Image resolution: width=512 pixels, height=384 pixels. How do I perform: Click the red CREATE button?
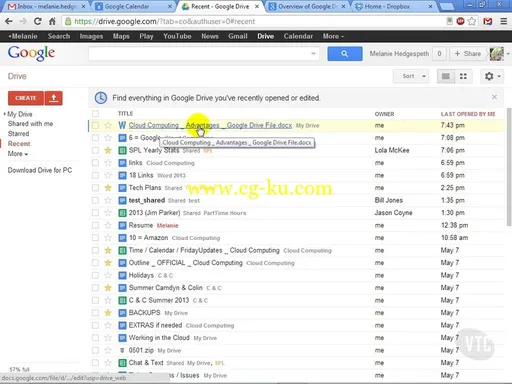(26, 98)
